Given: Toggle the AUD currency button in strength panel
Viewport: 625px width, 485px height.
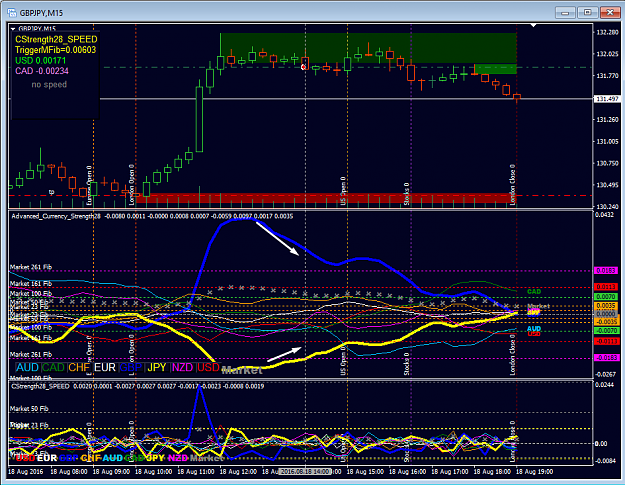Looking at the screenshot, I should (28, 367).
